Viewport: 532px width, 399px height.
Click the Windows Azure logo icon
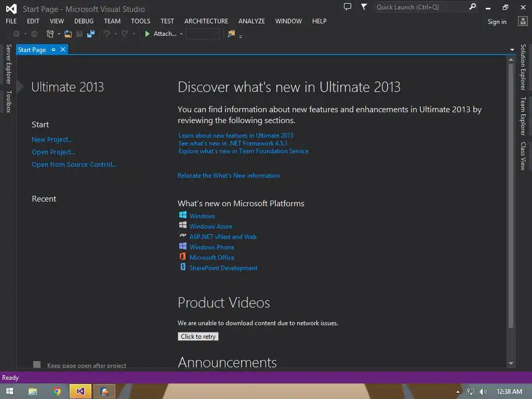point(183,225)
